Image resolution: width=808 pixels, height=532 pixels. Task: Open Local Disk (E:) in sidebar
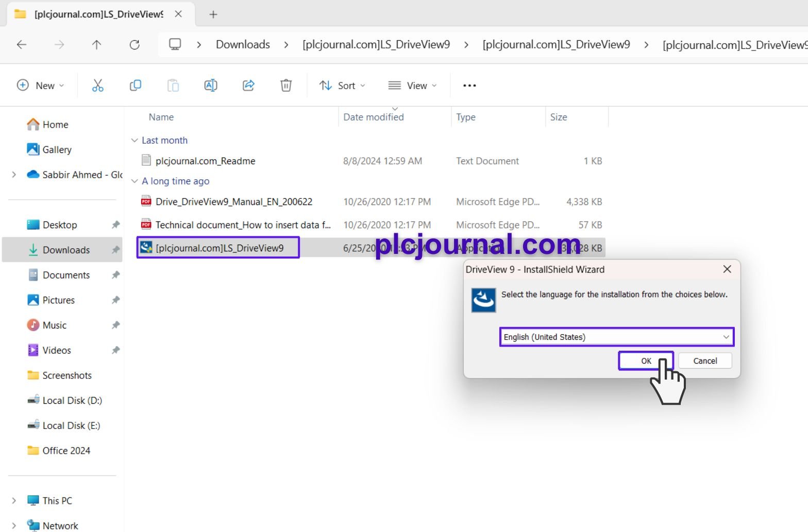click(x=64, y=425)
